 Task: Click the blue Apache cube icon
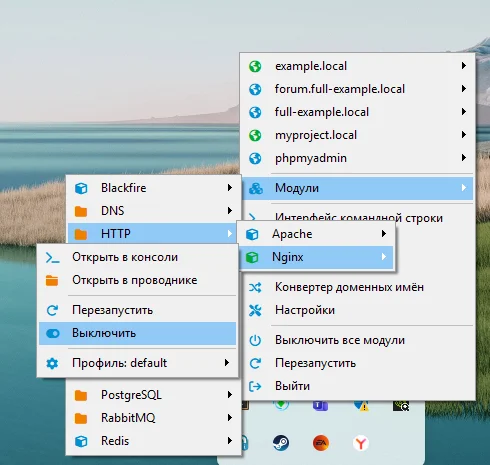[252, 234]
